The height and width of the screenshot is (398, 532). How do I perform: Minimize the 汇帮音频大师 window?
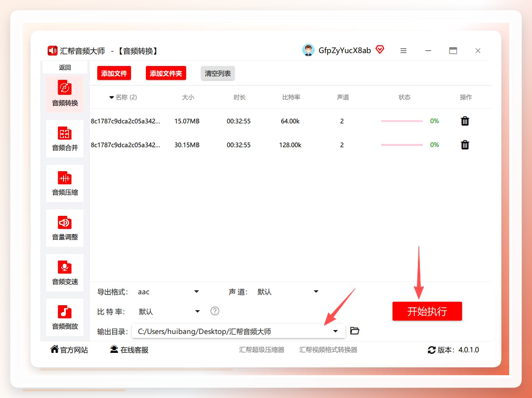point(428,51)
